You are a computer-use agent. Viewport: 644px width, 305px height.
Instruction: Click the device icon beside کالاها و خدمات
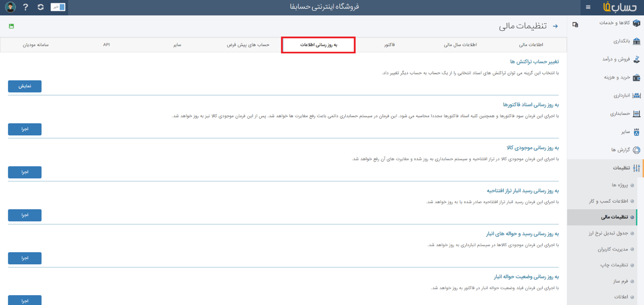coord(575,24)
